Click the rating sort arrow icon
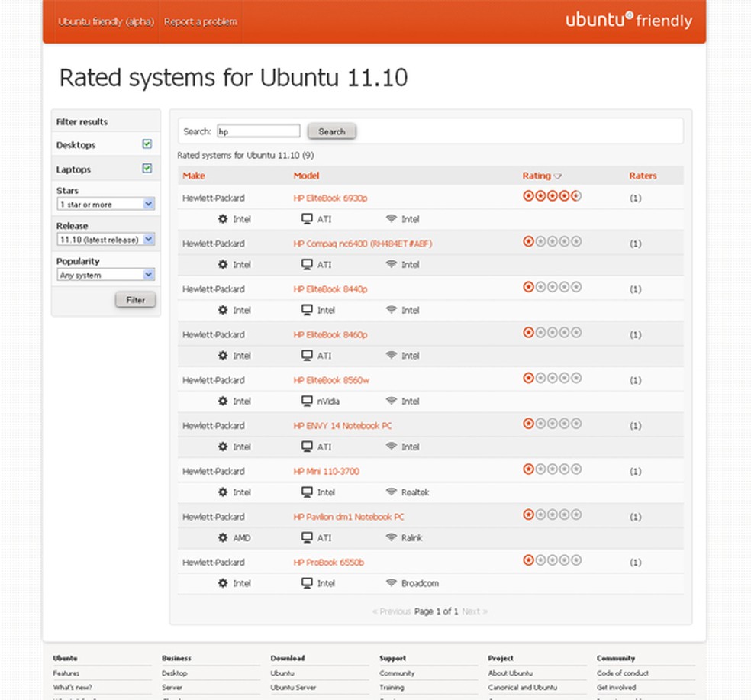This screenshot has height=700, width=751. (558, 176)
